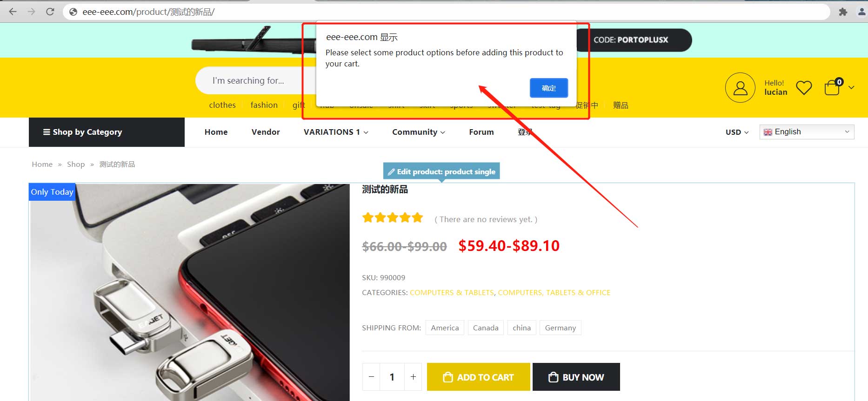The image size is (868, 401).
Task: Reload the page in the browser
Action: click(x=50, y=12)
